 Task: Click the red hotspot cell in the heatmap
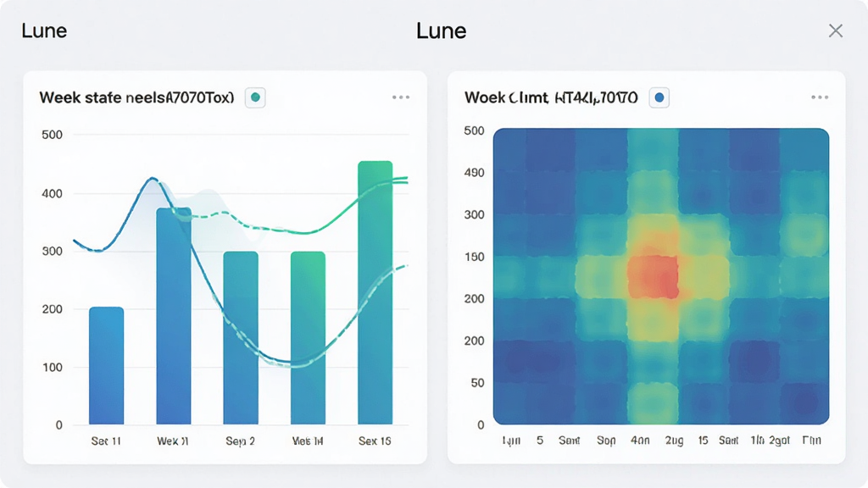tap(654, 277)
